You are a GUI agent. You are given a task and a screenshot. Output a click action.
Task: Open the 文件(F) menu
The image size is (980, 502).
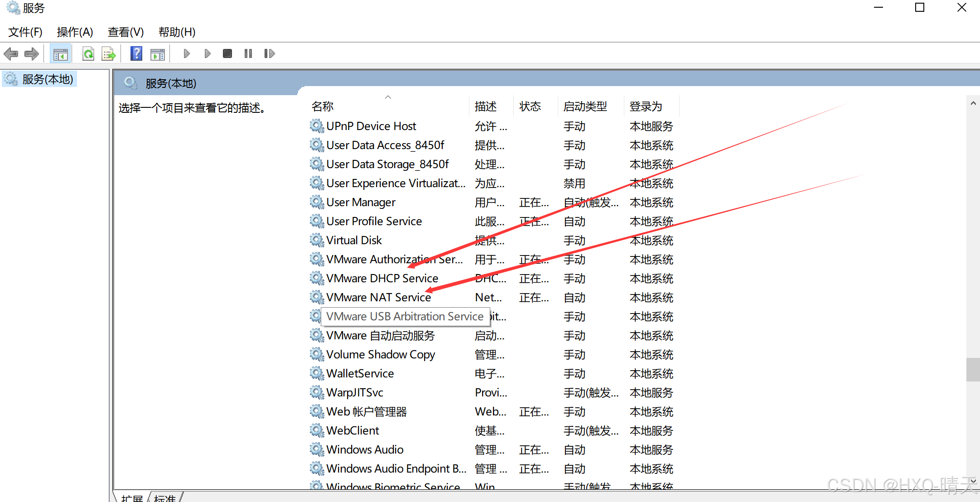tap(25, 32)
